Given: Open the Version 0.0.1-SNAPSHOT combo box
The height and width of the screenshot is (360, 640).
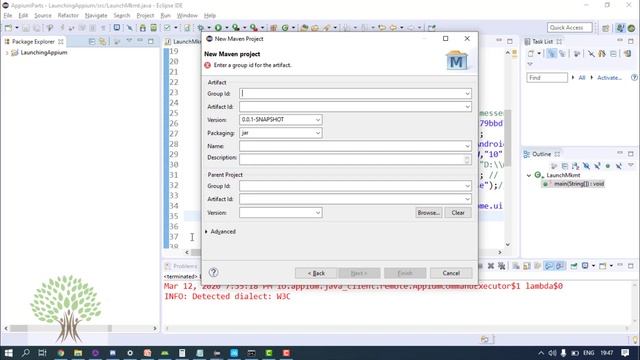Looking at the screenshot, I should tap(281, 120).
